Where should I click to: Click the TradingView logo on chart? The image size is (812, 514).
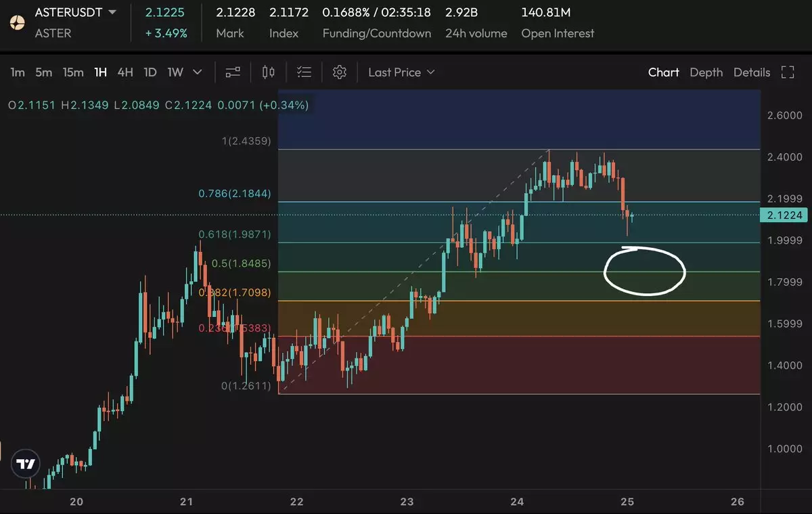[26, 465]
